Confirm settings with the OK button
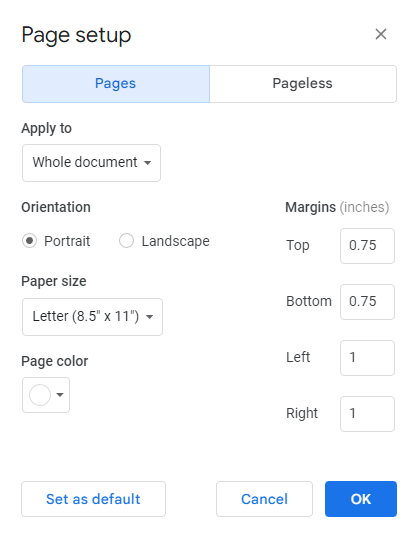This screenshot has width=416, height=539. [x=361, y=499]
